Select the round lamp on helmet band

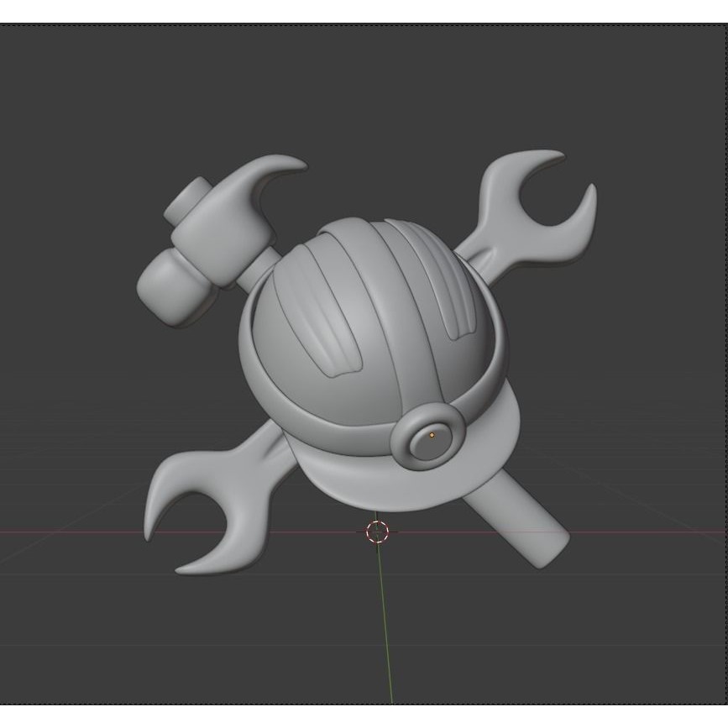pyautogui.click(x=427, y=436)
